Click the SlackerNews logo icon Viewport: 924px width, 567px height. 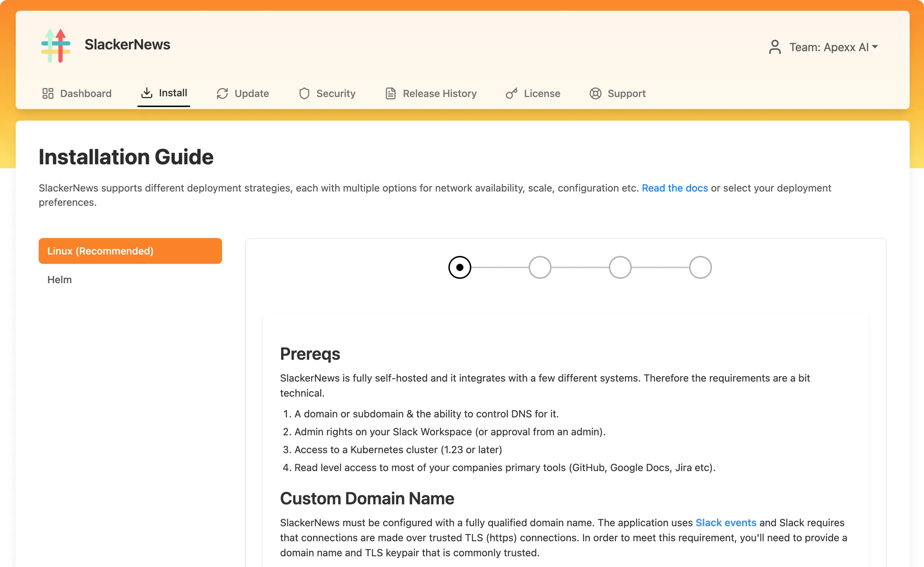click(x=55, y=45)
